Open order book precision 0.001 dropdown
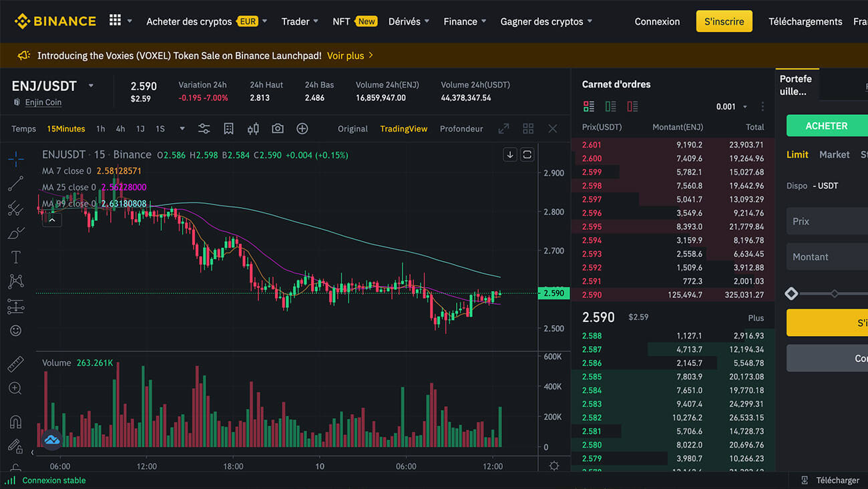The width and height of the screenshot is (868, 489). point(730,107)
